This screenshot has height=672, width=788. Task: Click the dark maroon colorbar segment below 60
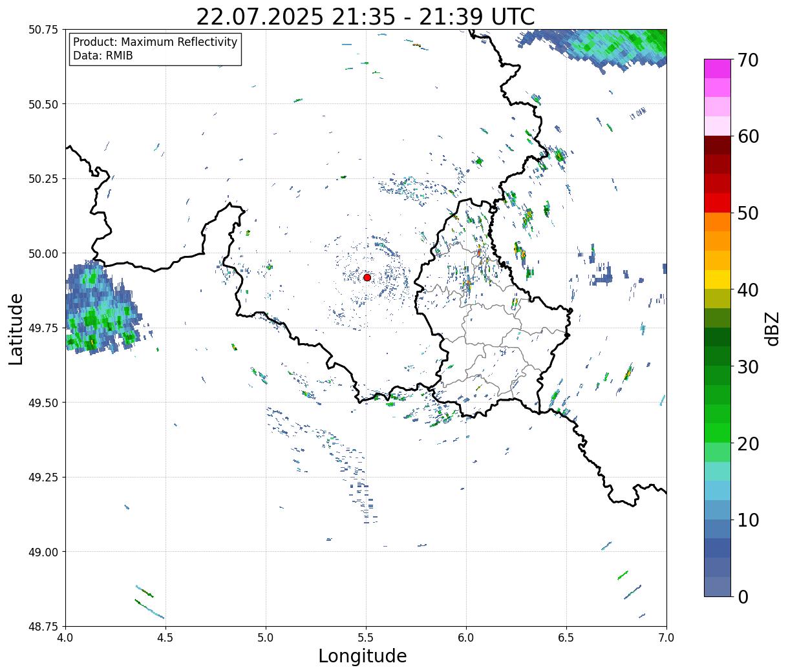[718, 145]
